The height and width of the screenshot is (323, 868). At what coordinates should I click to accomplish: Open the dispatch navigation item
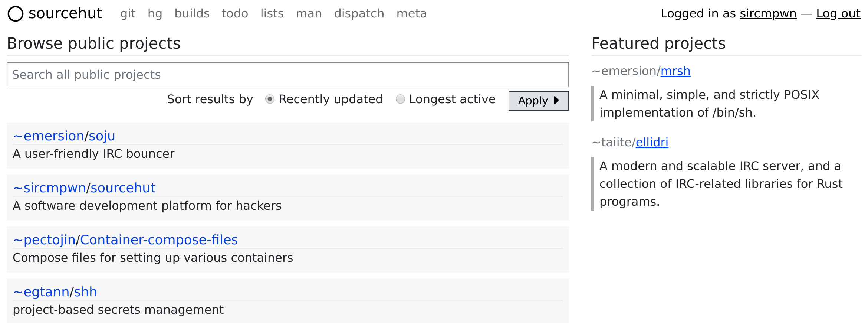pyautogui.click(x=359, y=14)
